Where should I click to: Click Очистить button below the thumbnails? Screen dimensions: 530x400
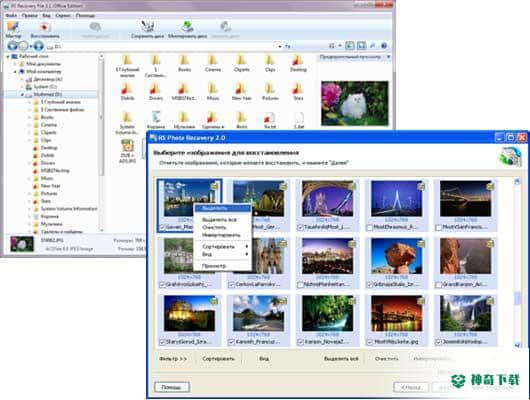(386, 358)
